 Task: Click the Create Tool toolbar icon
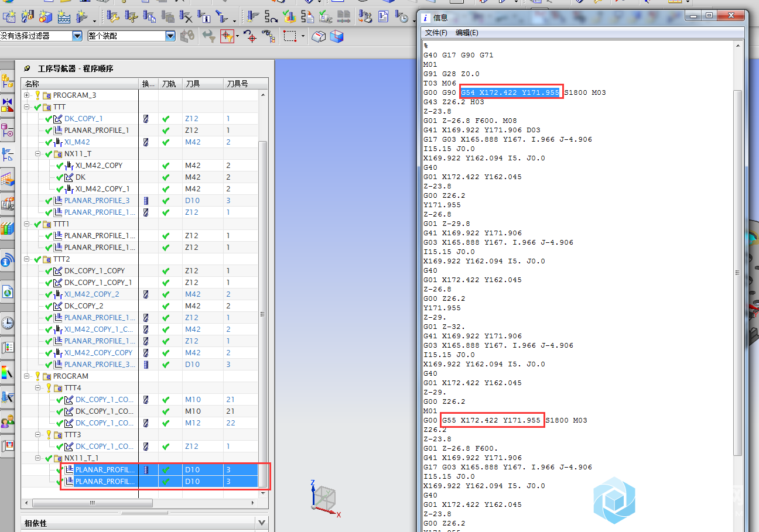point(27,16)
